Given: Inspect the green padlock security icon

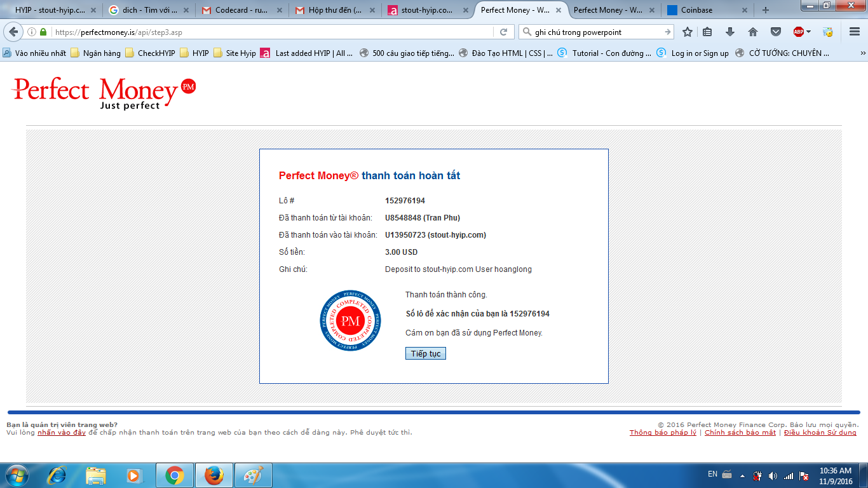Looking at the screenshot, I should [x=43, y=32].
